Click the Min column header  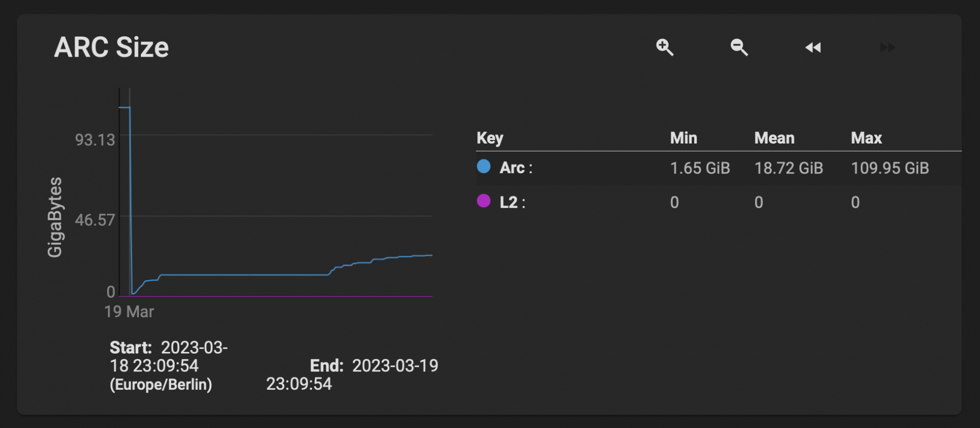click(683, 138)
